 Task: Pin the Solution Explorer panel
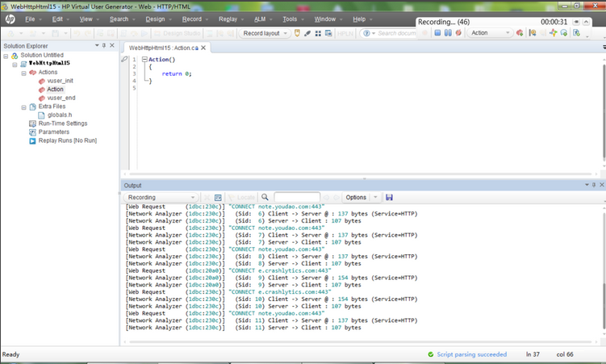[103, 45]
